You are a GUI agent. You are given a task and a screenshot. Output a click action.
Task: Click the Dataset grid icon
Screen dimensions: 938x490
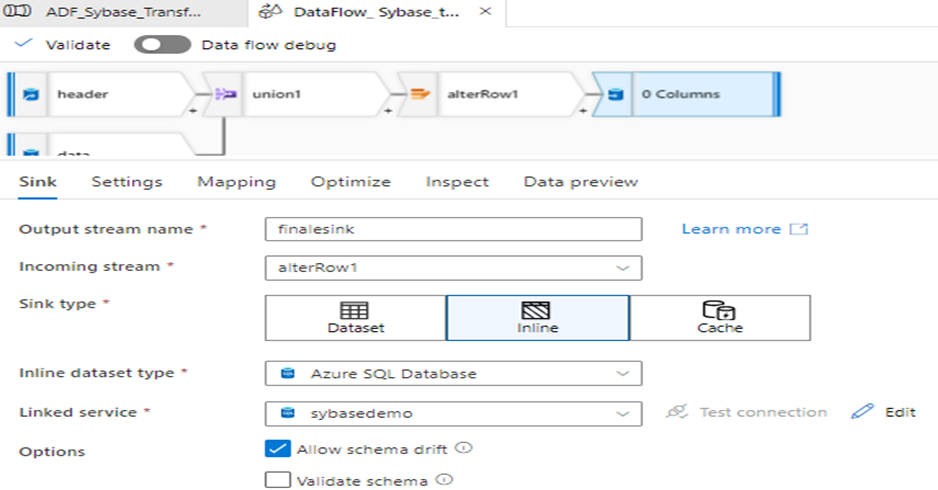(354, 311)
